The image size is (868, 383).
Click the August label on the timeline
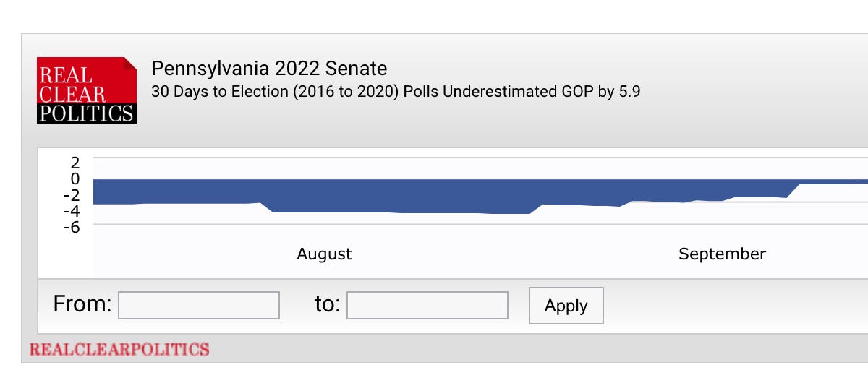pos(324,254)
